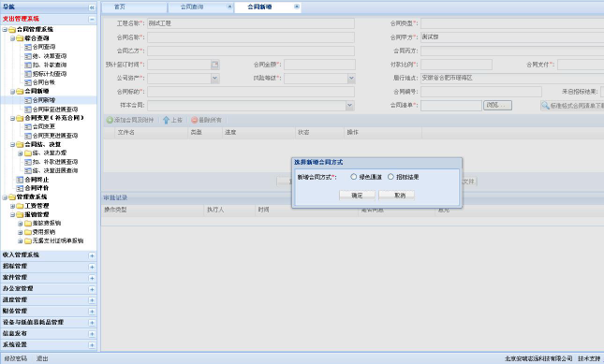Screen dimensions: 604x364
Task: Click the icon beside 扣、补款进展查询 node
Action: [x=28, y=162]
